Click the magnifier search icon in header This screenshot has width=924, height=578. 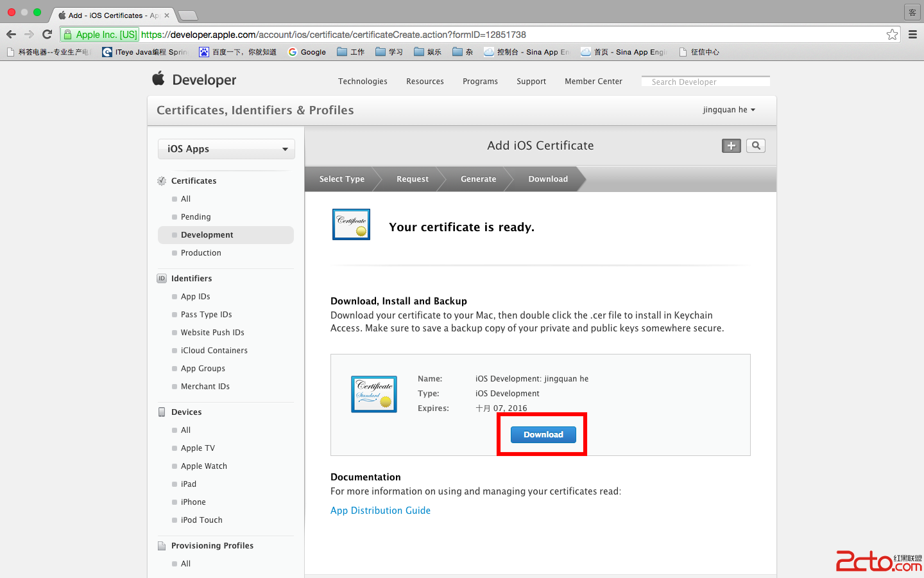pyautogui.click(x=756, y=146)
